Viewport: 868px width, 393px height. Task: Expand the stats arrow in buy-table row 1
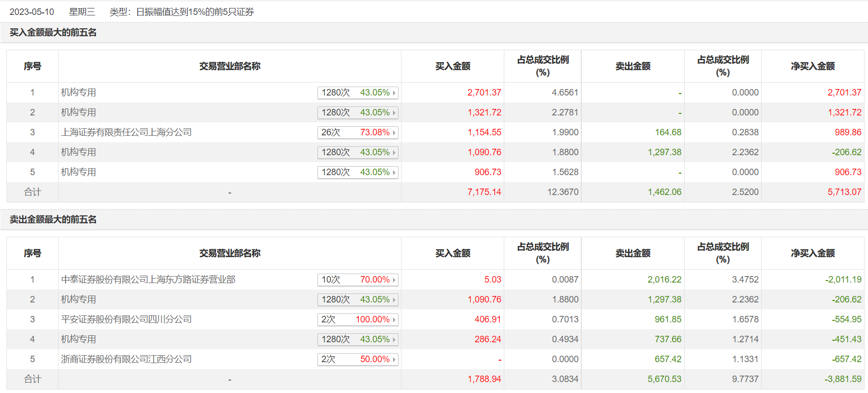point(394,93)
